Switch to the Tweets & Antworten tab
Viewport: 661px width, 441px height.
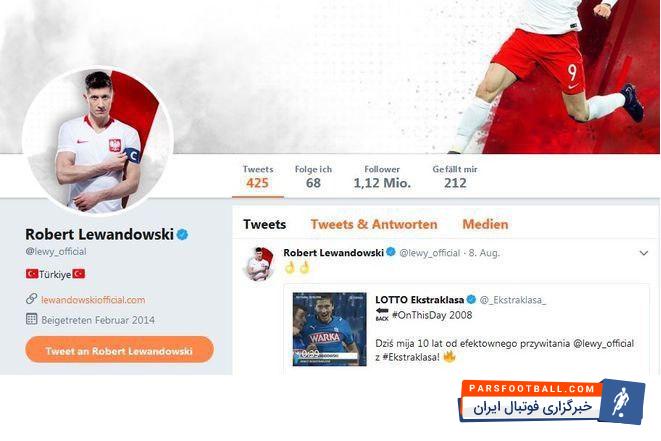374,224
